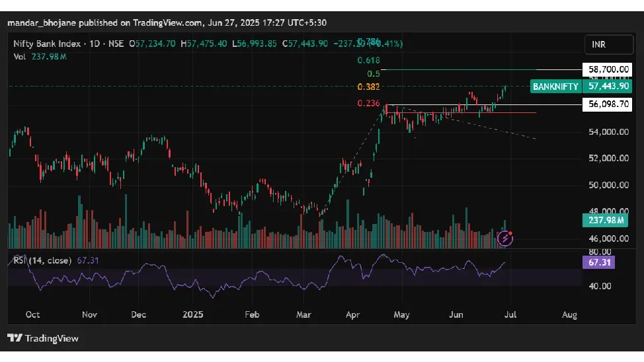This screenshot has height=362, width=644.
Task: Click the 0.382 Fibonacci level label
Action: pos(368,87)
